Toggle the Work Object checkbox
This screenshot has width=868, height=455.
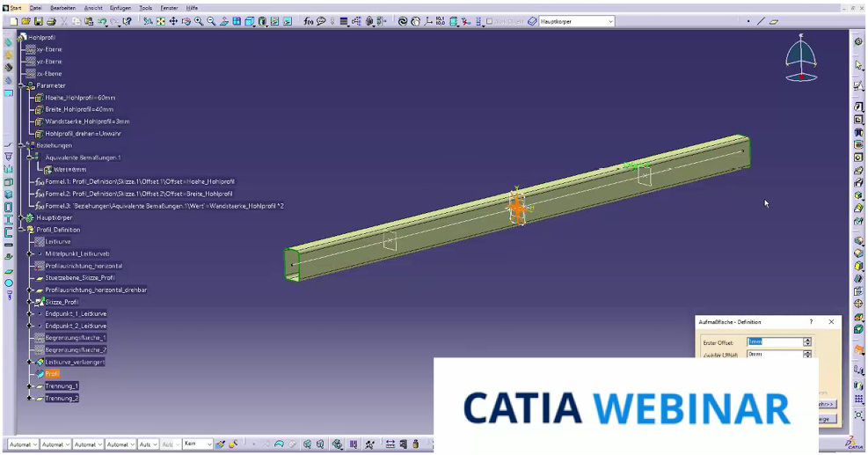coord(489,22)
